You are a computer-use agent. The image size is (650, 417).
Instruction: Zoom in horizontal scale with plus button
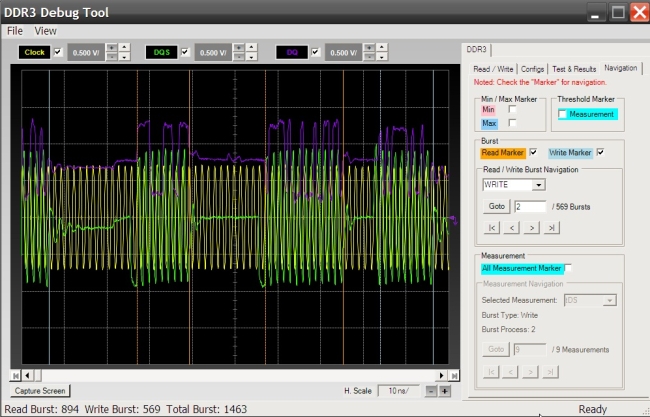click(x=445, y=391)
